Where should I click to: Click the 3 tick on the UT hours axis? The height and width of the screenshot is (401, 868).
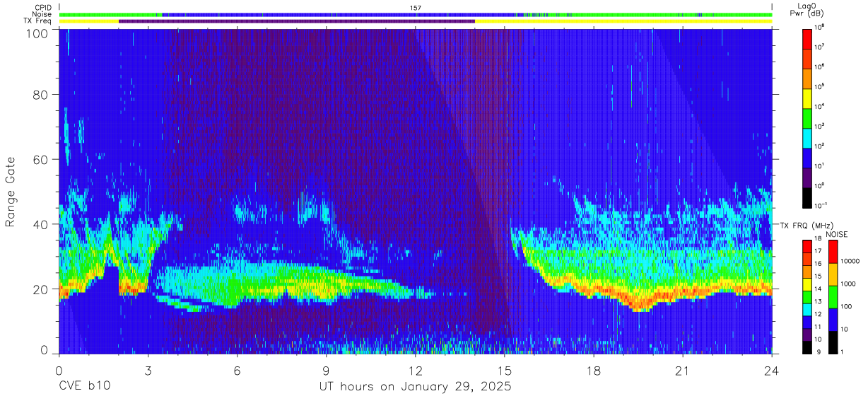(148, 371)
